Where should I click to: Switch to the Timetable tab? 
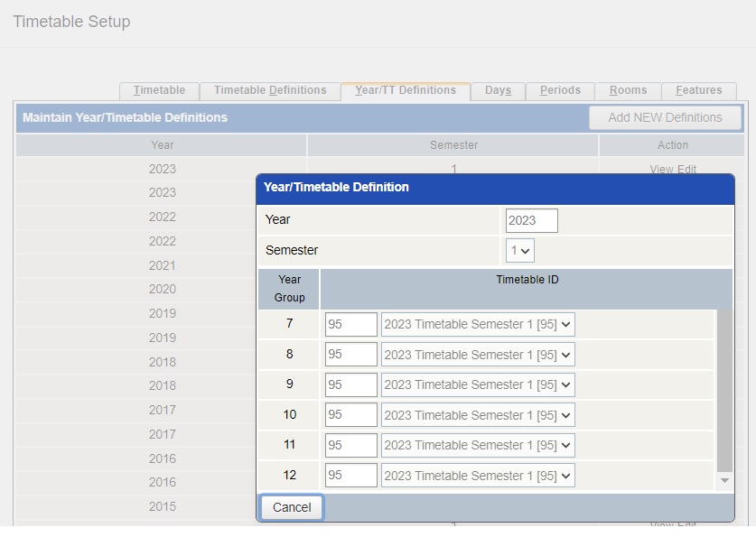pyautogui.click(x=159, y=90)
